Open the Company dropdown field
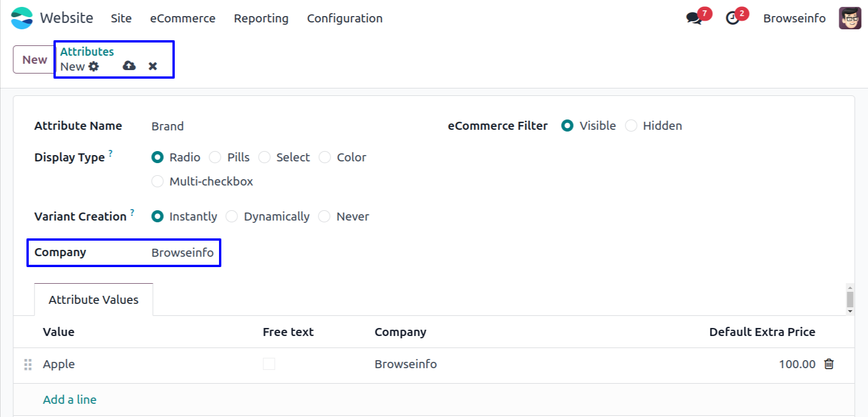 tap(183, 253)
